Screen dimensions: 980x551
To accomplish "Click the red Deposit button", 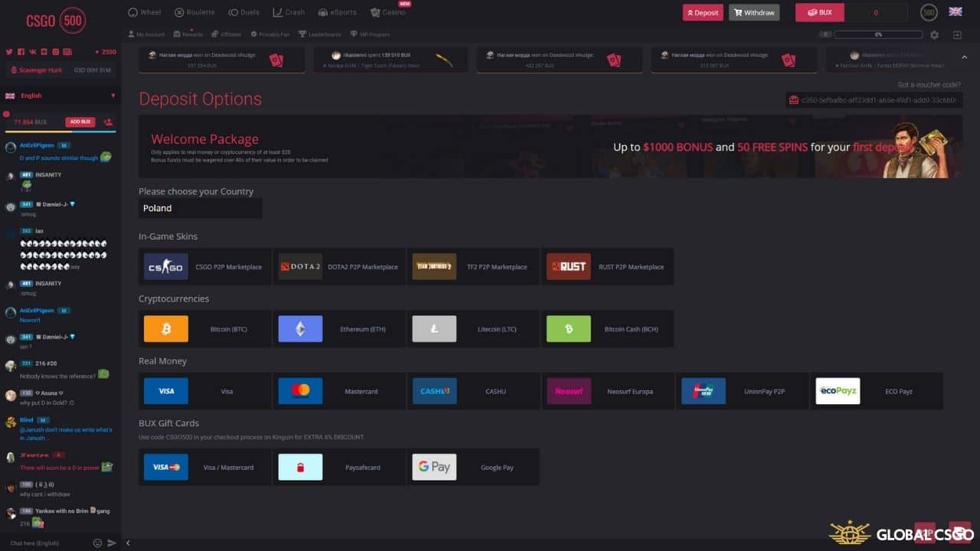I will pos(703,12).
